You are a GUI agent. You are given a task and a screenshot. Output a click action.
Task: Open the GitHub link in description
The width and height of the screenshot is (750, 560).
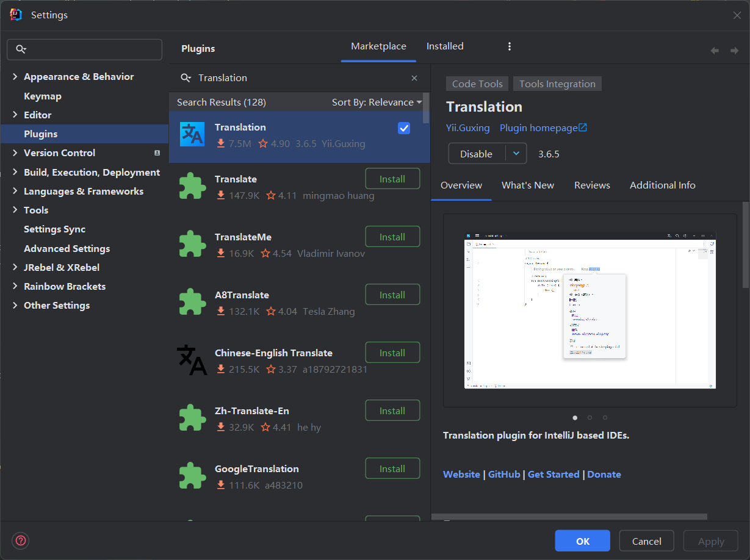click(x=504, y=475)
